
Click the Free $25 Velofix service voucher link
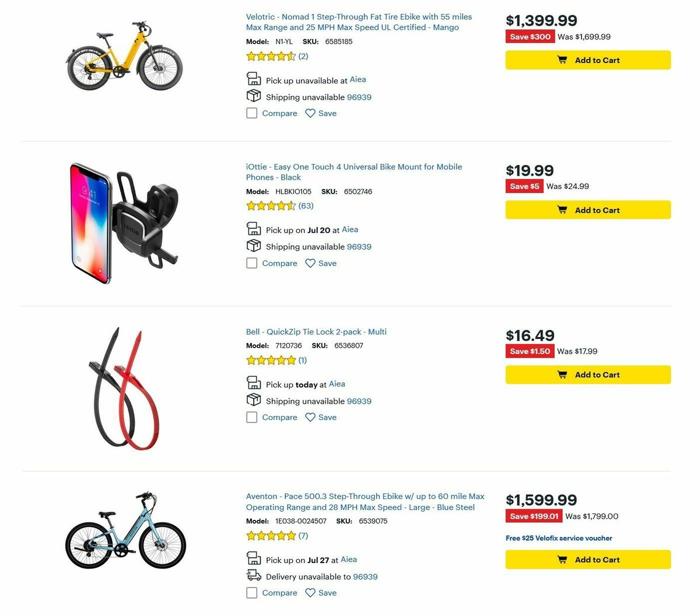pyautogui.click(x=558, y=538)
